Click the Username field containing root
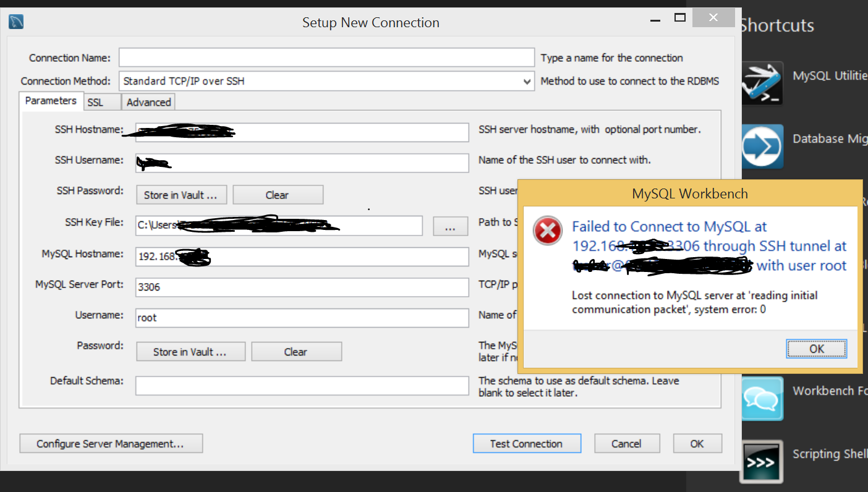This screenshot has width=868, height=492. (302, 318)
